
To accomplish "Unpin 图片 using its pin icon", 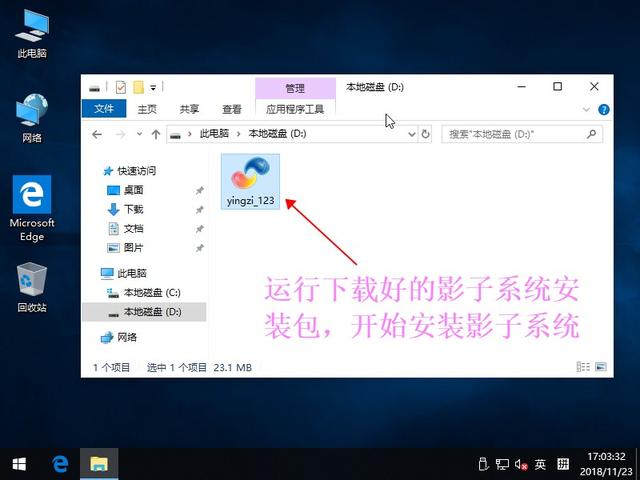I will pos(199,248).
